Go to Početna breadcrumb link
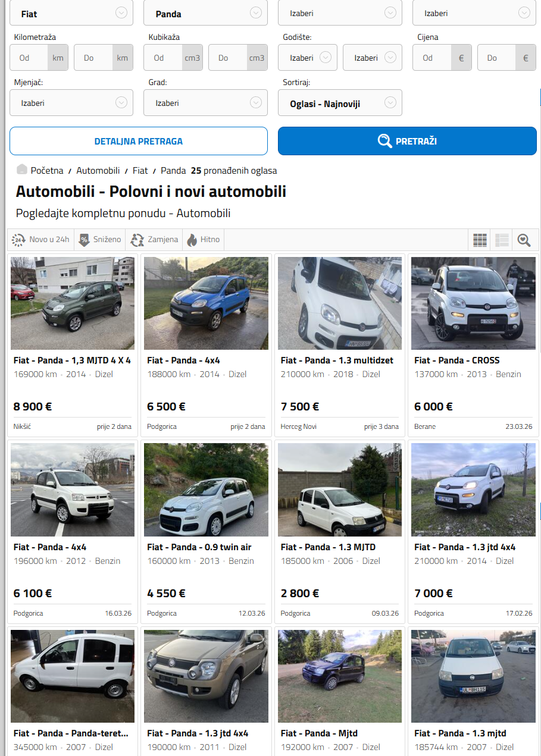 [x=47, y=170]
